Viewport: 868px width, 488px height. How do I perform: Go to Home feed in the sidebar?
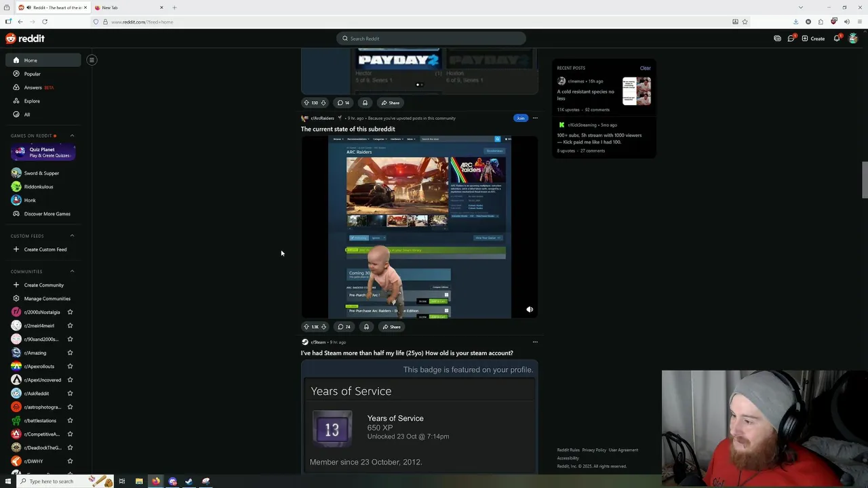pos(44,60)
